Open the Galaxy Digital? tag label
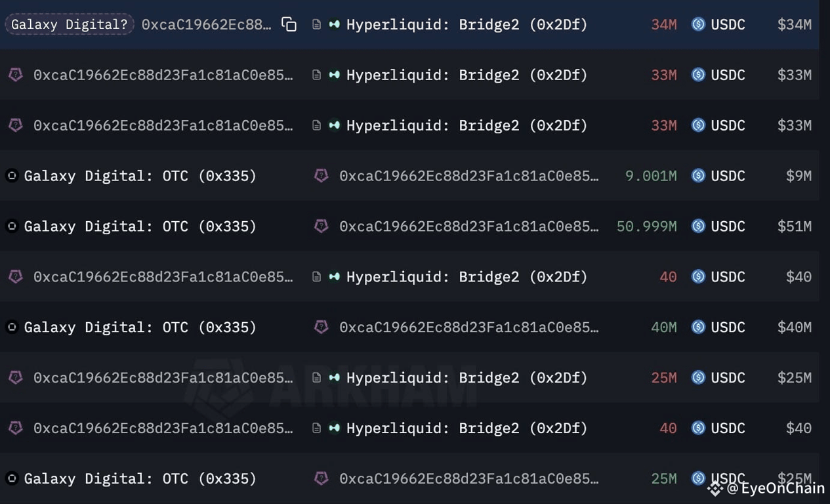830x504 pixels. click(69, 25)
